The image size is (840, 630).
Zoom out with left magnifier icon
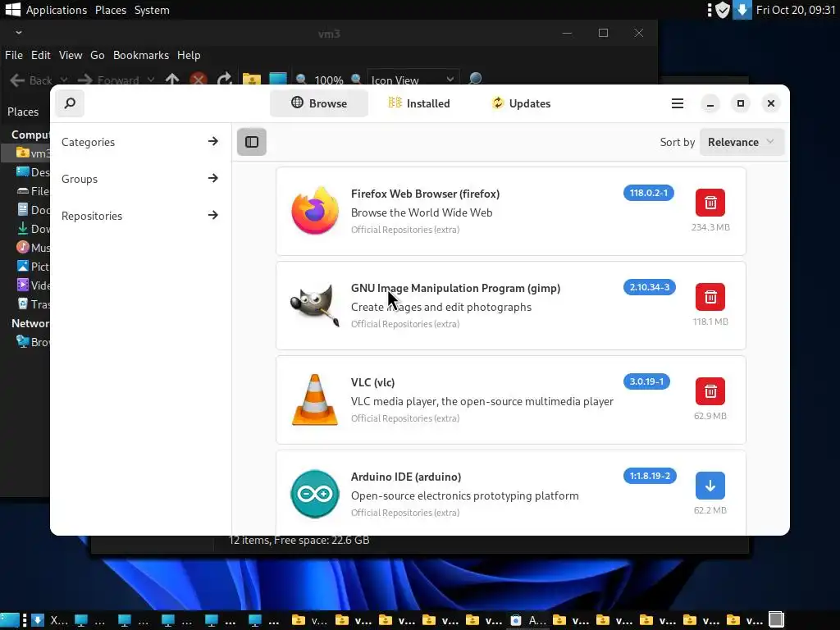[302, 80]
